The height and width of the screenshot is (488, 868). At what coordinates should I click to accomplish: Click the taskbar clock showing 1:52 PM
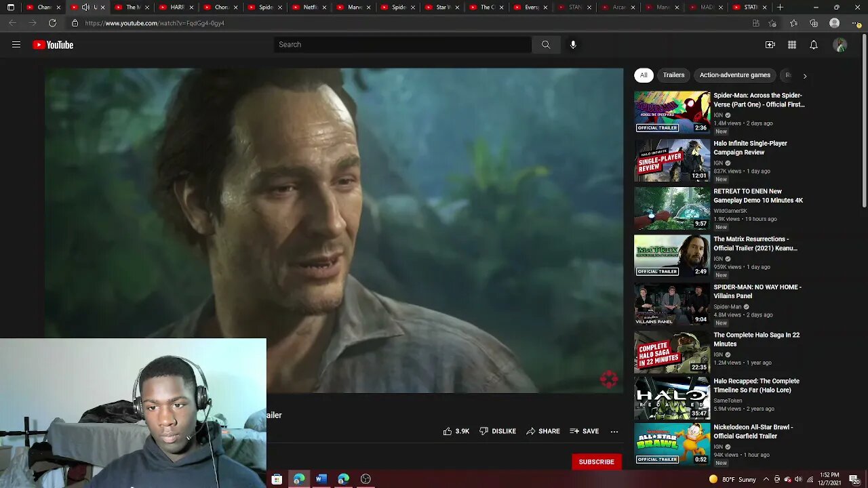click(828, 479)
